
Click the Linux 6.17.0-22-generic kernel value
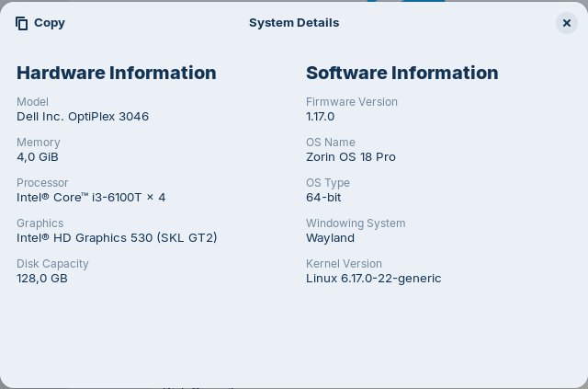(373, 279)
